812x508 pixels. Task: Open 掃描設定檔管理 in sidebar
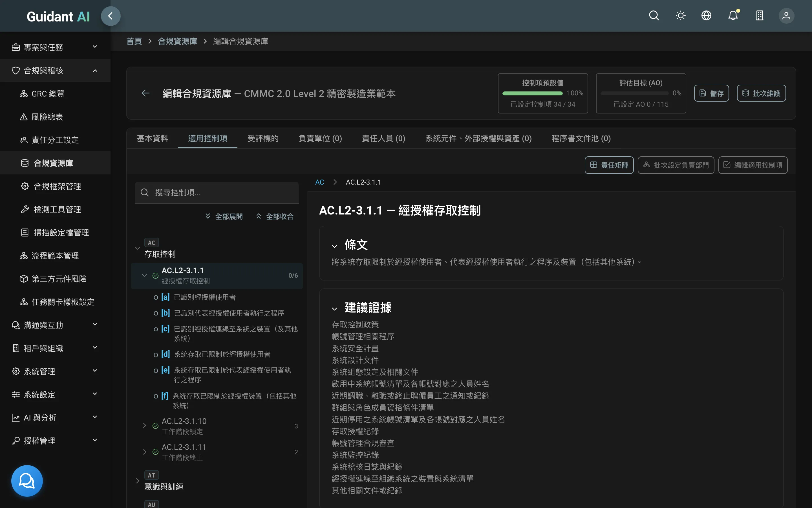55,233
